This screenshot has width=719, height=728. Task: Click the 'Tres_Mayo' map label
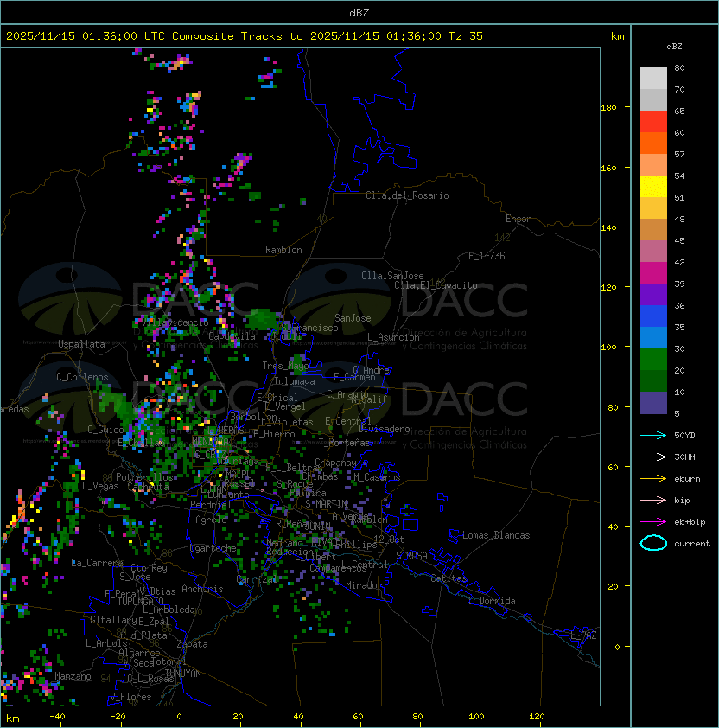pos(285,366)
